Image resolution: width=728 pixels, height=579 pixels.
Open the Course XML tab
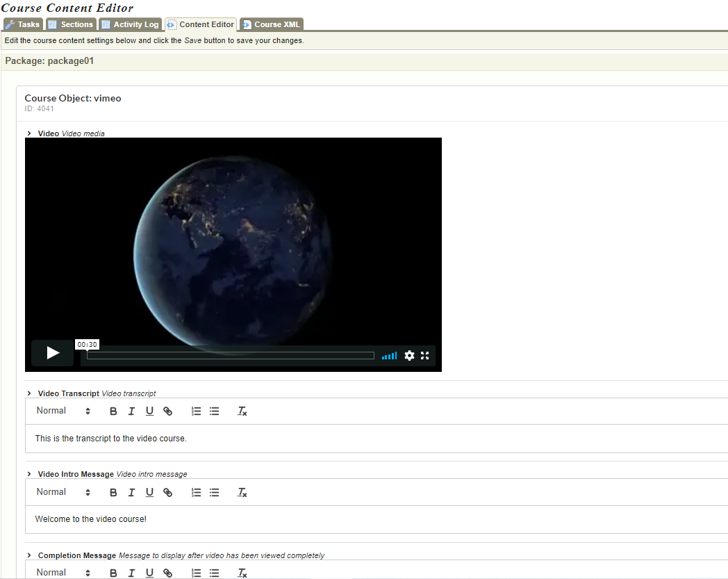pyautogui.click(x=272, y=24)
